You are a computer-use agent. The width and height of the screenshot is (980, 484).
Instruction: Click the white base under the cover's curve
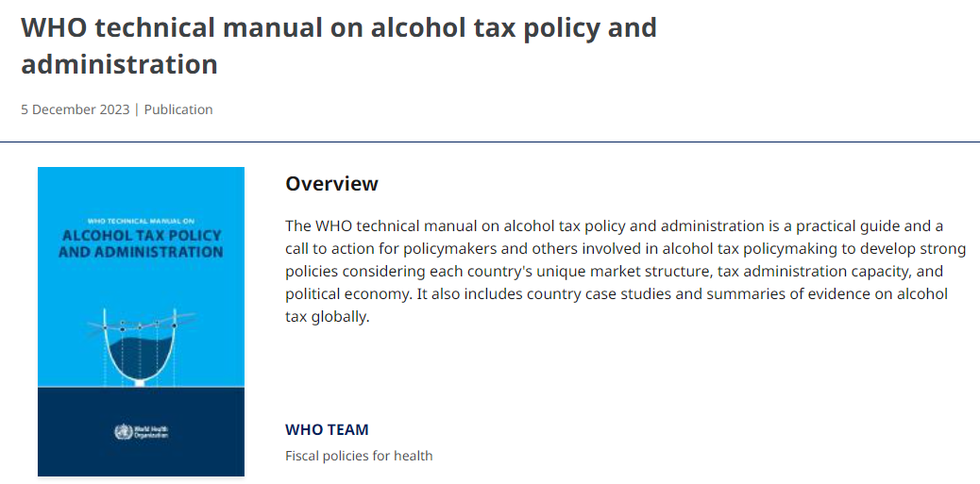(x=140, y=383)
